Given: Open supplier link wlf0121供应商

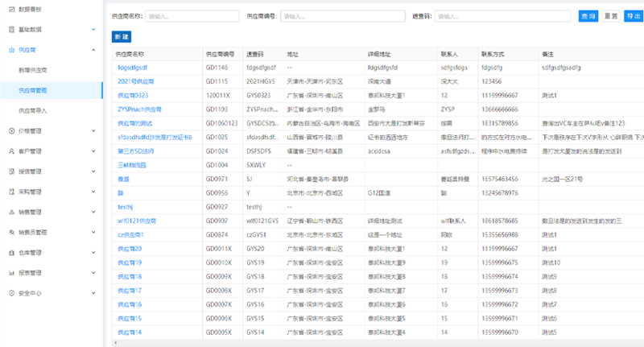Looking at the screenshot, I should (137, 221).
